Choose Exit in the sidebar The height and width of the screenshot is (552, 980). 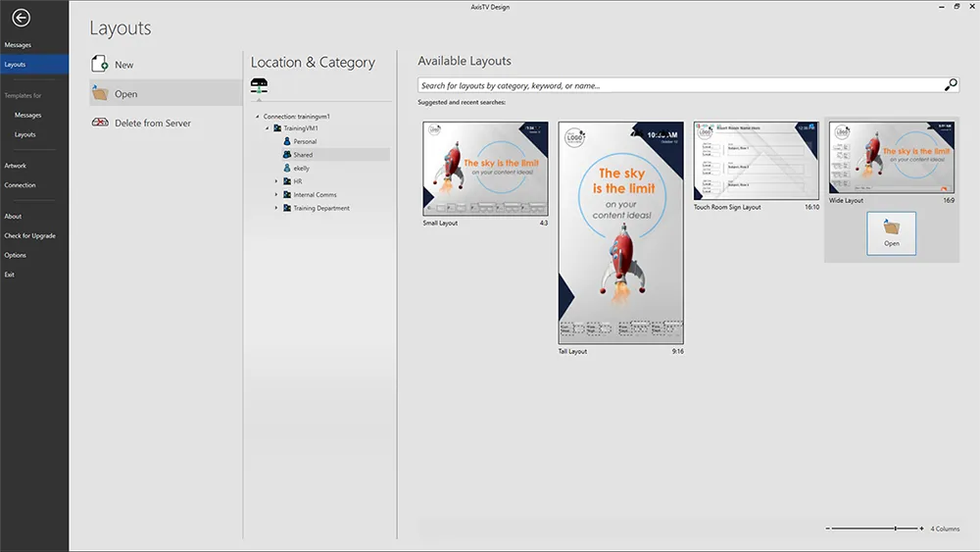point(9,275)
